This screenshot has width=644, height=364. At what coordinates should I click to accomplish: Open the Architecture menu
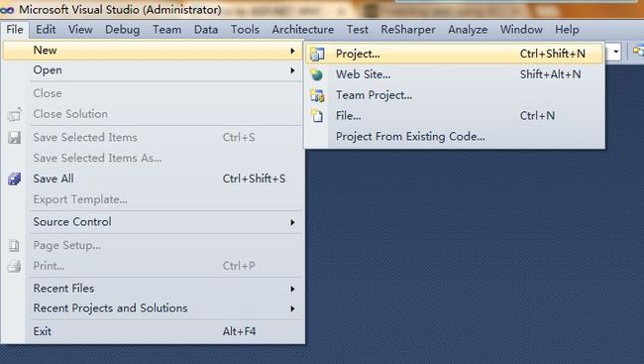tap(303, 30)
